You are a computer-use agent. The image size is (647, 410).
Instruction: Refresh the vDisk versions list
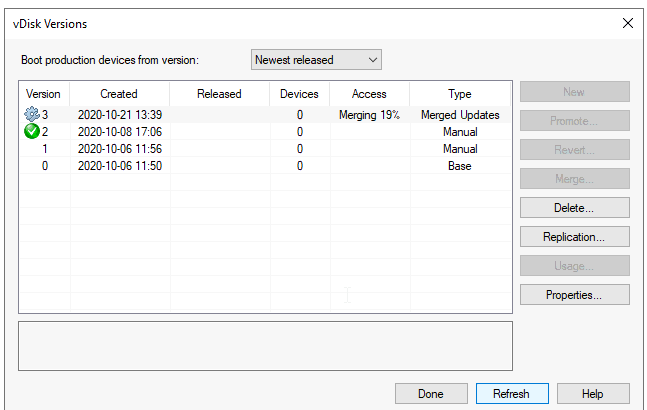(x=512, y=394)
